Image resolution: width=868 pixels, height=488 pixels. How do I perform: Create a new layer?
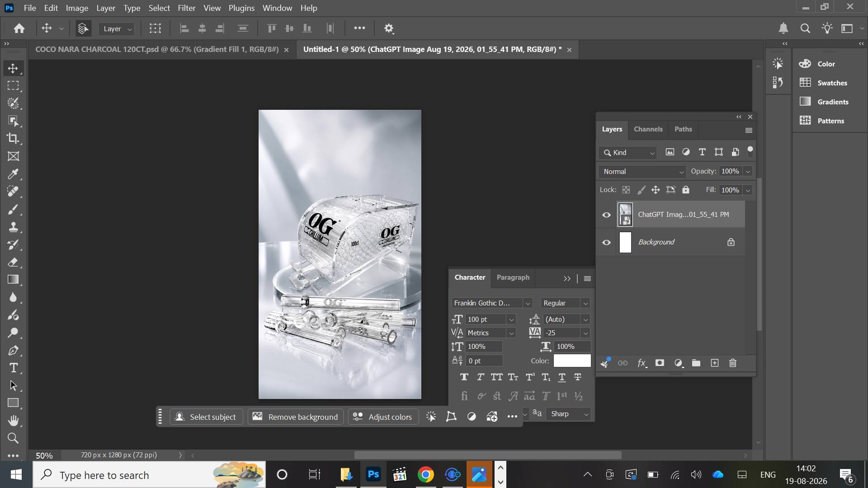(714, 363)
